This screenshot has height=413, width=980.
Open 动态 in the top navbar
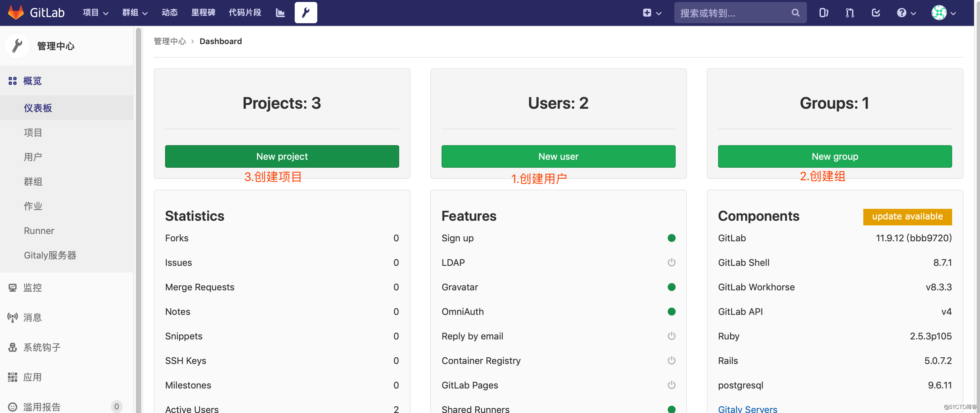tap(170, 13)
